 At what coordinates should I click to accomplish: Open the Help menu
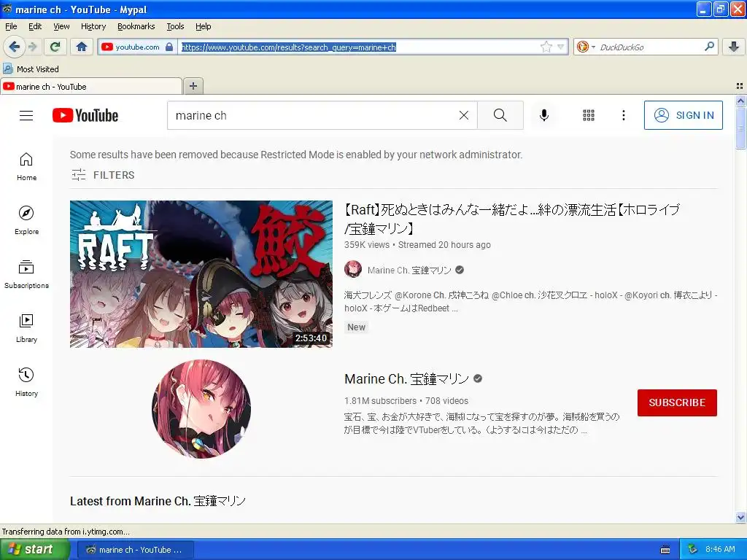(x=203, y=26)
